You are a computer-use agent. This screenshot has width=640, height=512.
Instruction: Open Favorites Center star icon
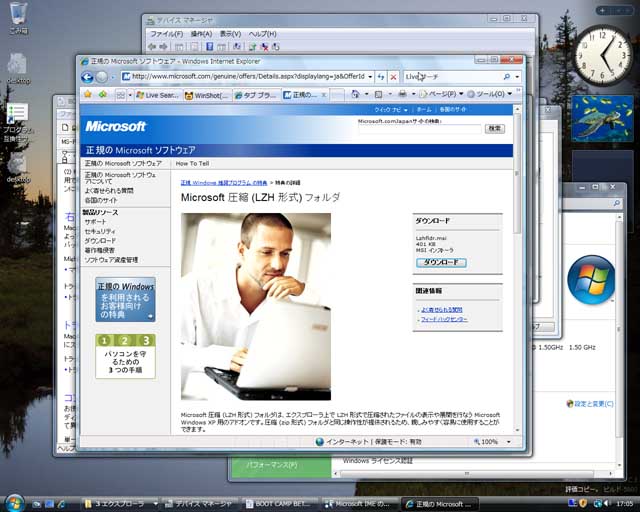(x=88, y=95)
